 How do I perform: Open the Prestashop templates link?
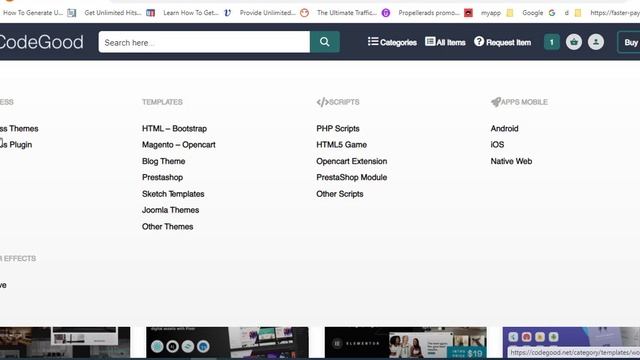point(162,178)
